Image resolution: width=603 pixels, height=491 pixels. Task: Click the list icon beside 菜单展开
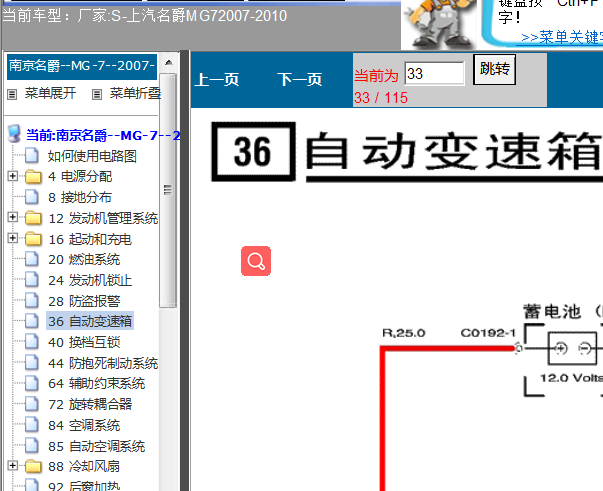(x=12, y=94)
